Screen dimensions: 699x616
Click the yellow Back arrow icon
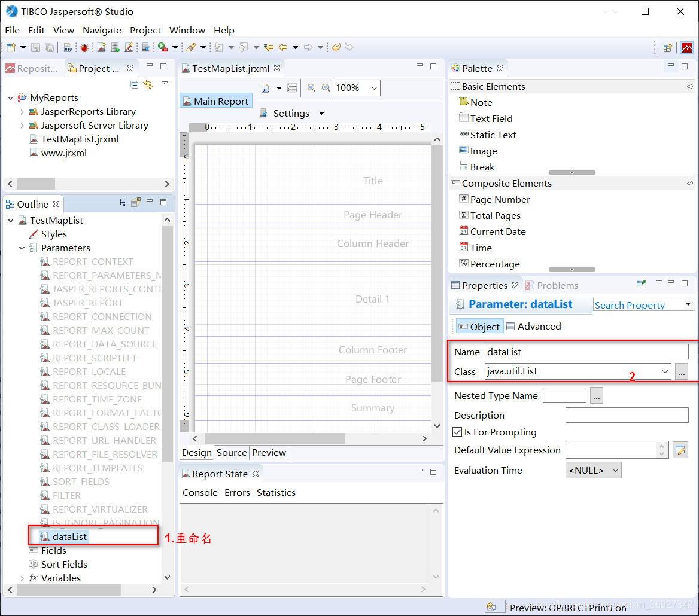point(283,47)
